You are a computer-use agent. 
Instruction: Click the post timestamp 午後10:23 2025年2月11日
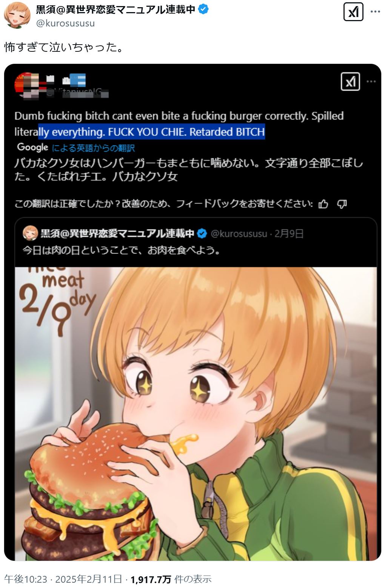(63, 579)
